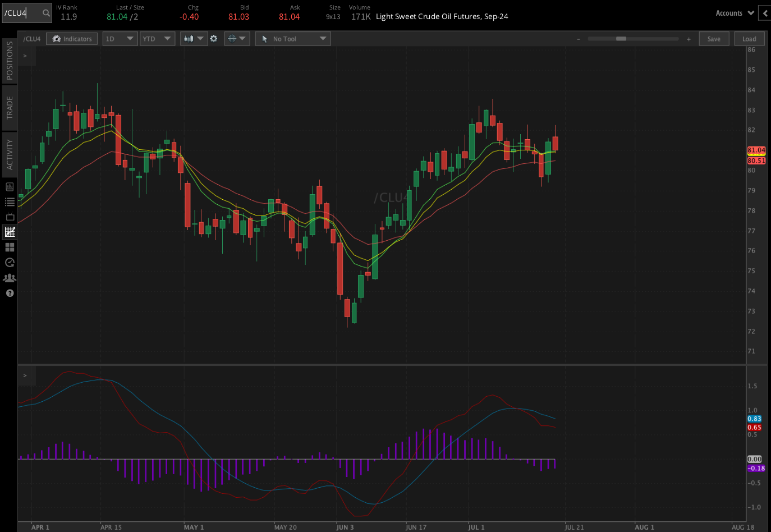Open the No Tool drawing dropdown
The image size is (771, 532).
(292, 38)
